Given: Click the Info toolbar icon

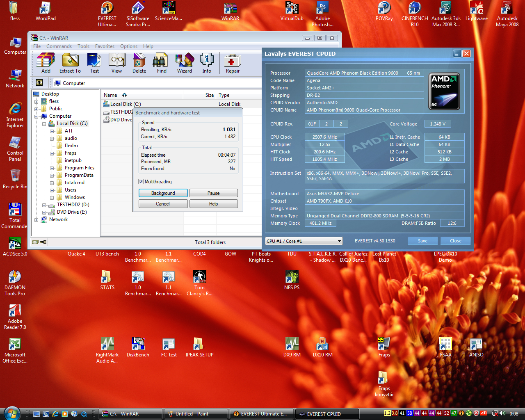Looking at the screenshot, I should pos(207,63).
